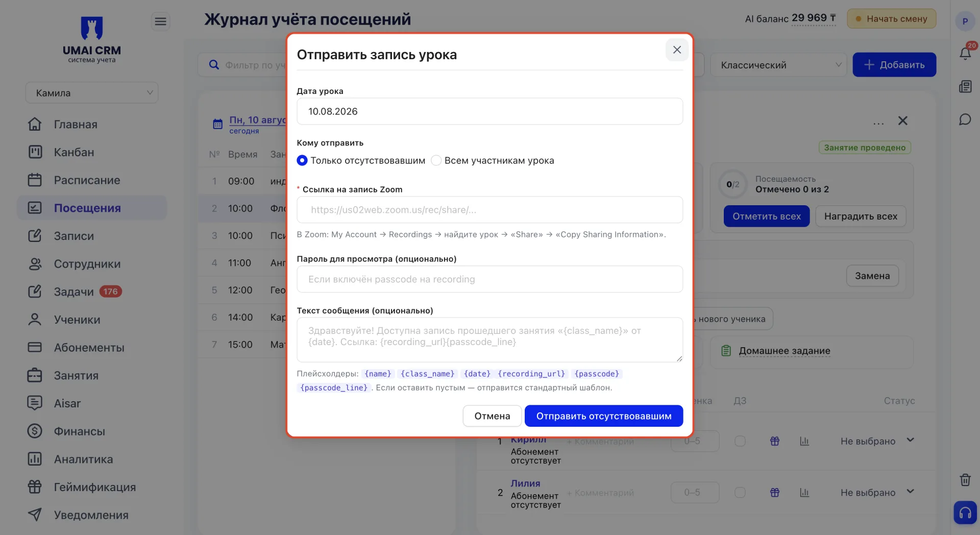The height and width of the screenshot is (535, 980).
Task: Insert the {date} placeholder tag
Action: coord(477,374)
